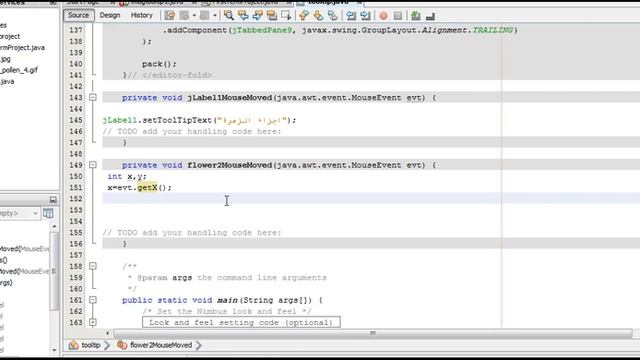
Task: Click first greyed selection icon in editor toolbar
Action: click(x=184, y=16)
